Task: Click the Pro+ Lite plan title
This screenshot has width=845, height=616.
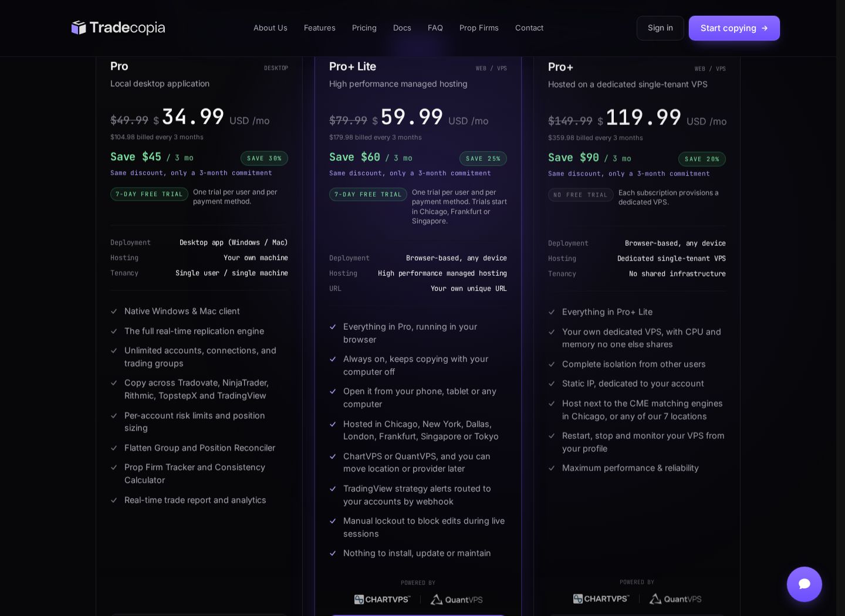Action: tap(353, 66)
